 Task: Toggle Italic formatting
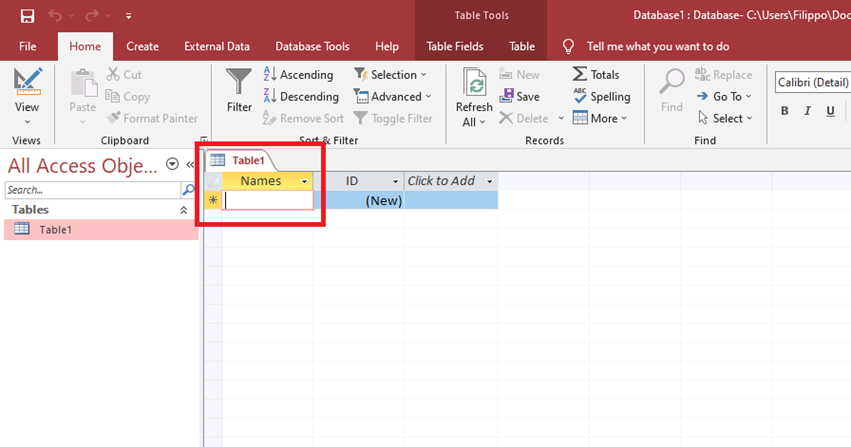click(x=808, y=111)
